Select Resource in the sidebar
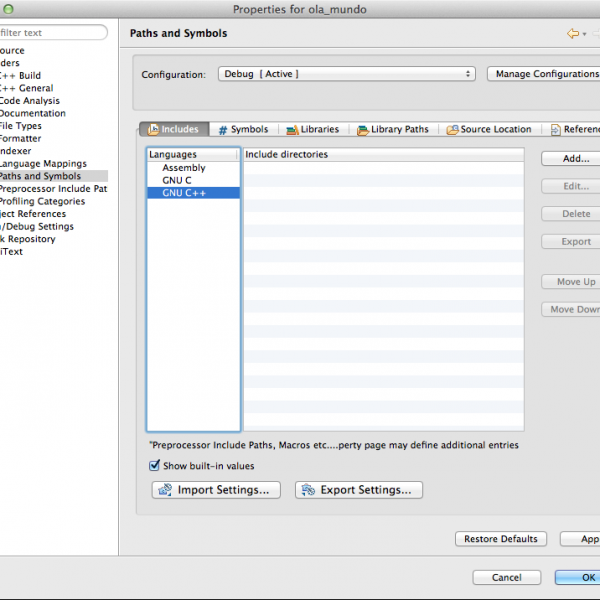Viewport: 600px width, 600px height. tap(12, 51)
